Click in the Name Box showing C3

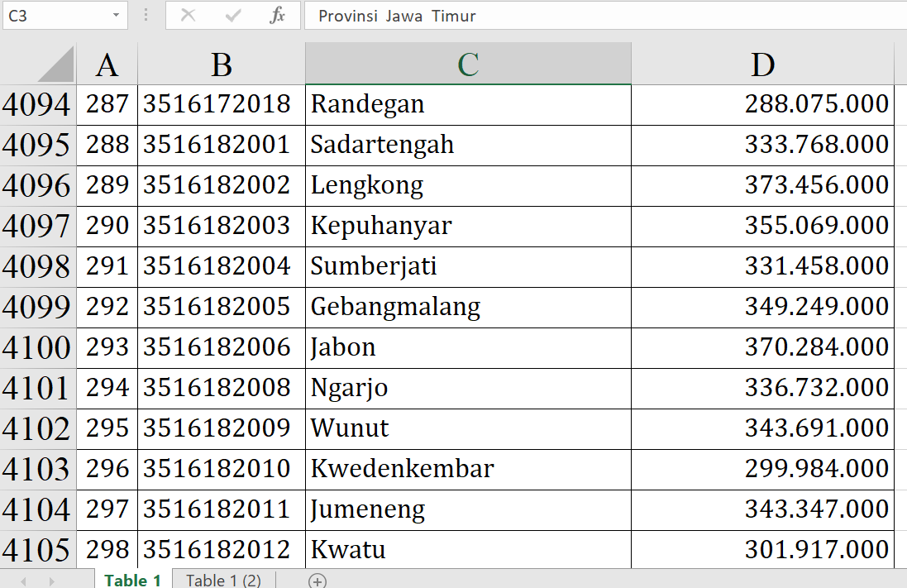(54, 16)
